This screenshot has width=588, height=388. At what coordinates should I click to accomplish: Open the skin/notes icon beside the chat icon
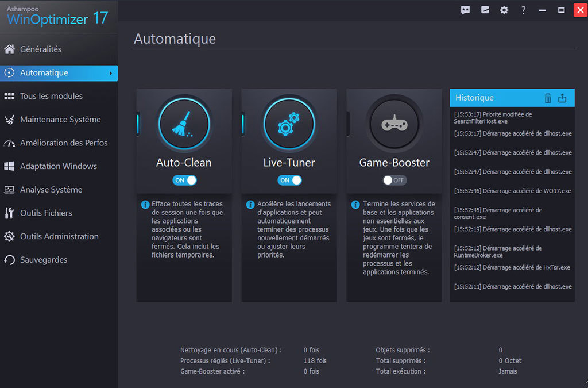[x=485, y=10]
